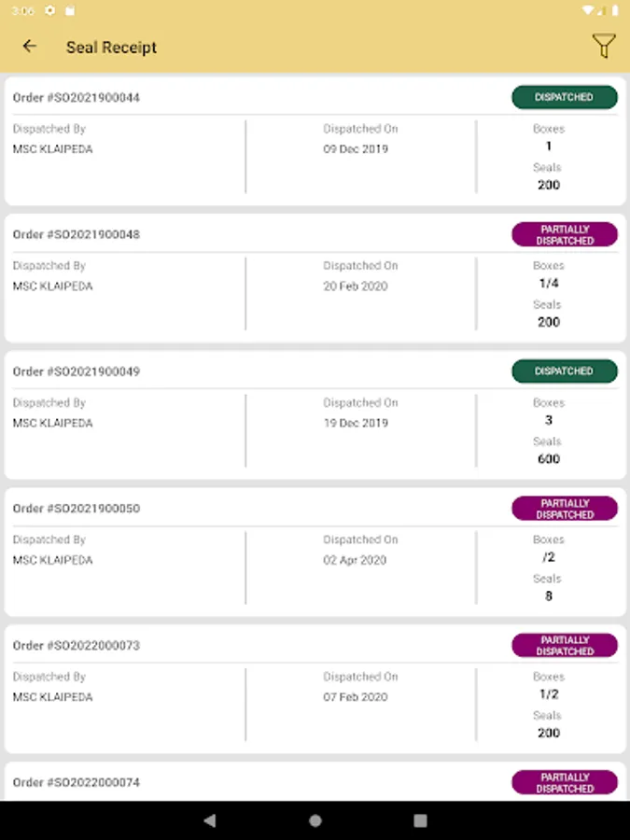The width and height of the screenshot is (630, 840).
Task: Tap the settings gear in status bar
Action: (x=49, y=10)
